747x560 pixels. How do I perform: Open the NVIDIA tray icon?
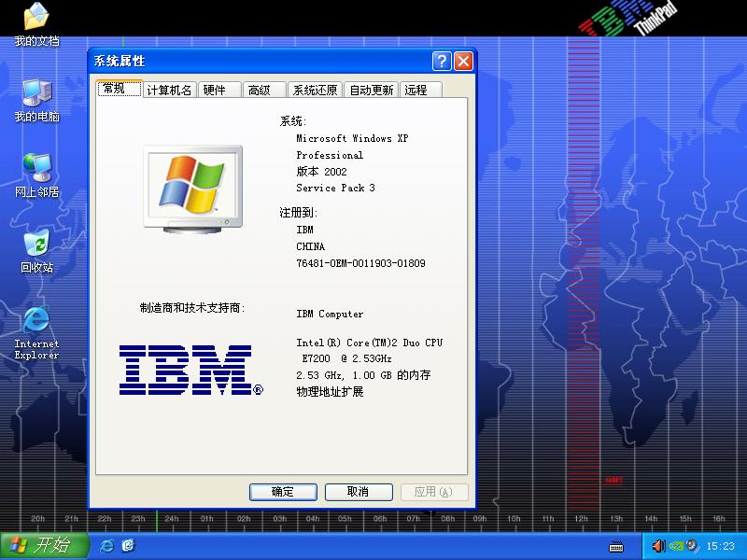pyautogui.click(x=675, y=546)
